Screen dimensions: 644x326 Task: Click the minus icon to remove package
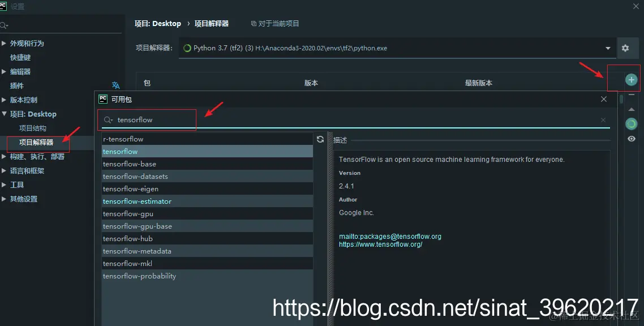pos(632,95)
